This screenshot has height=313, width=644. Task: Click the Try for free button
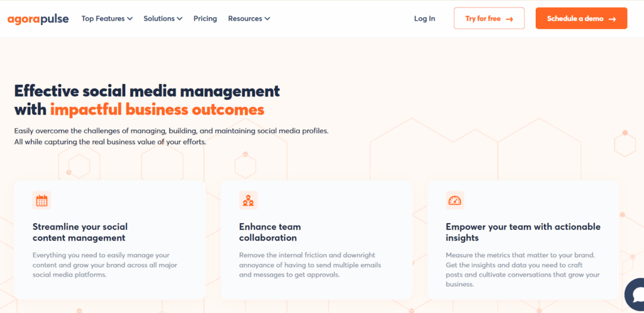click(489, 18)
